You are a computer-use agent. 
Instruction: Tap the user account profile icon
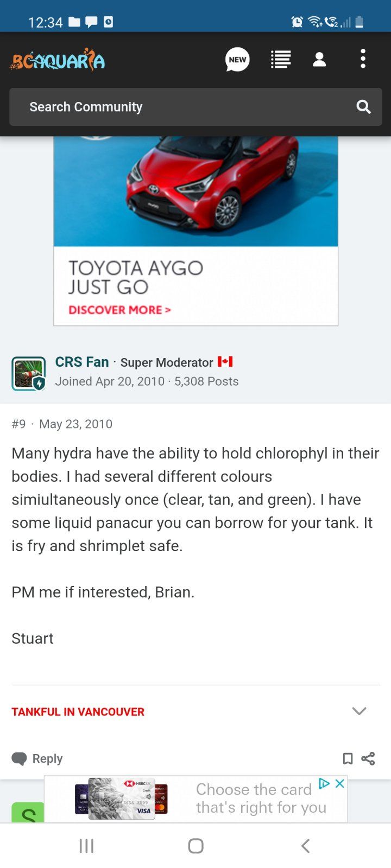tap(319, 60)
